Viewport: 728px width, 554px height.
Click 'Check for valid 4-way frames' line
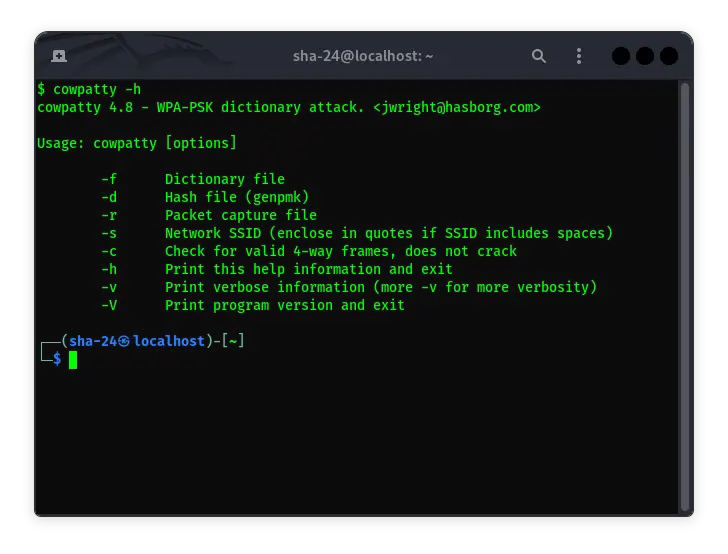[340, 251]
